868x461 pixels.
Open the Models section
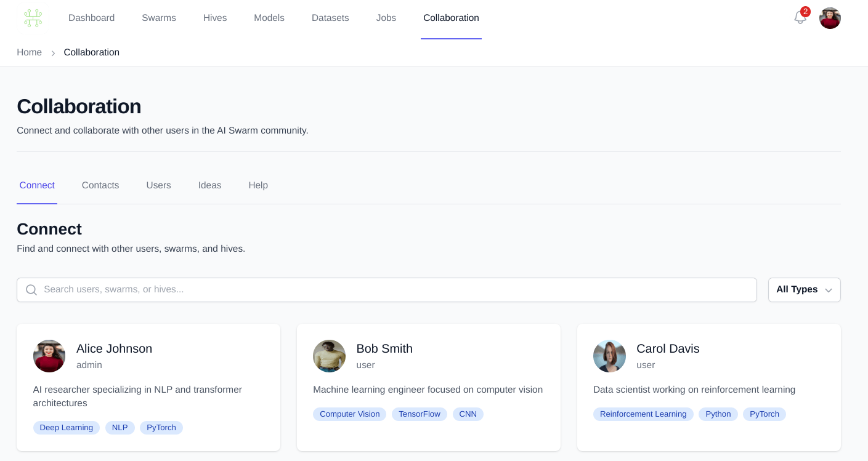tap(269, 18)
